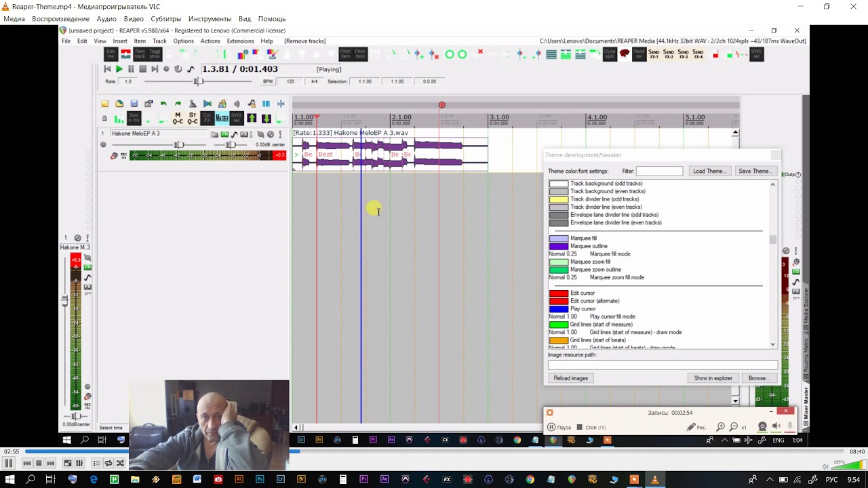Click the Play cursor blue color swatch
This screenshot has width=868, height=488.
(559, 309)
